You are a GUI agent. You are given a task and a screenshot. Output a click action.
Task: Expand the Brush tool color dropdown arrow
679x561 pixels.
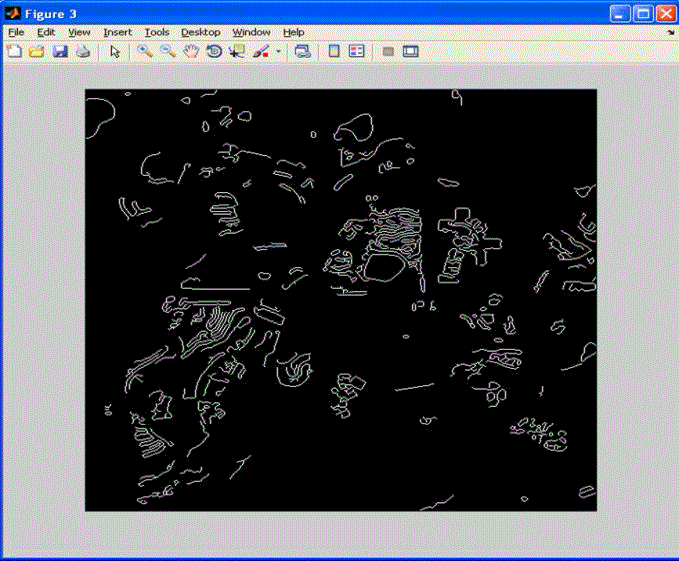tap(278, 51)
